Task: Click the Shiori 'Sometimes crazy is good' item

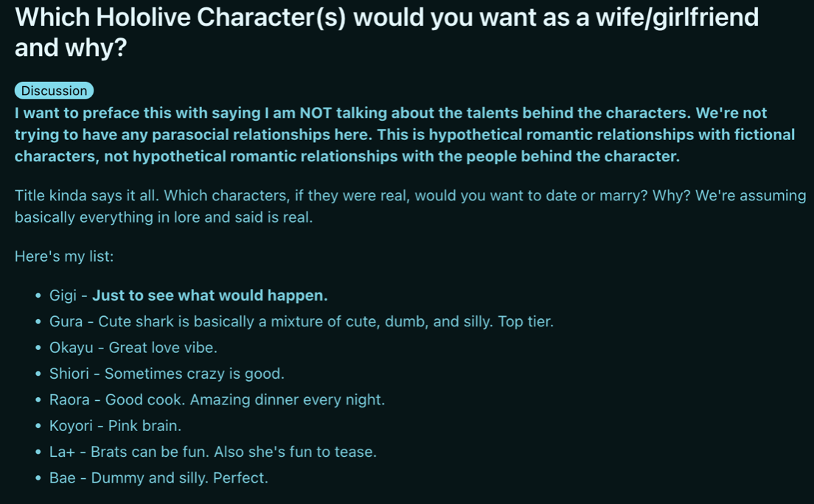Action: tap(167, 374)
